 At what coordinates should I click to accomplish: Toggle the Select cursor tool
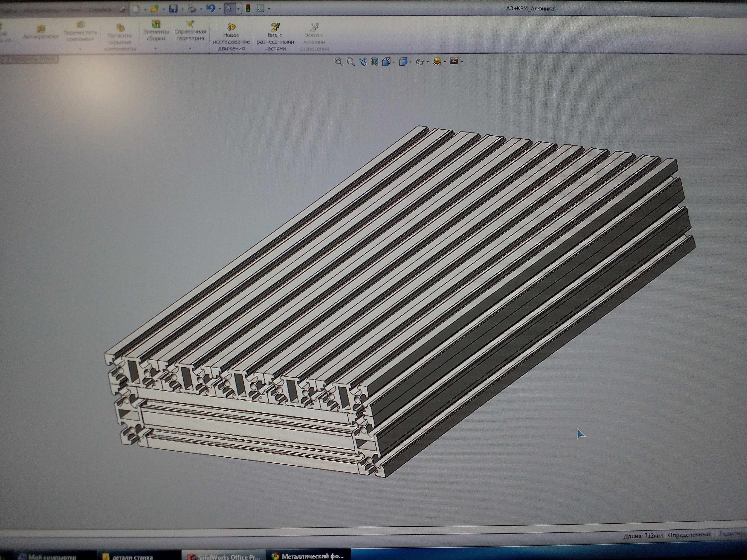[229, 9]
